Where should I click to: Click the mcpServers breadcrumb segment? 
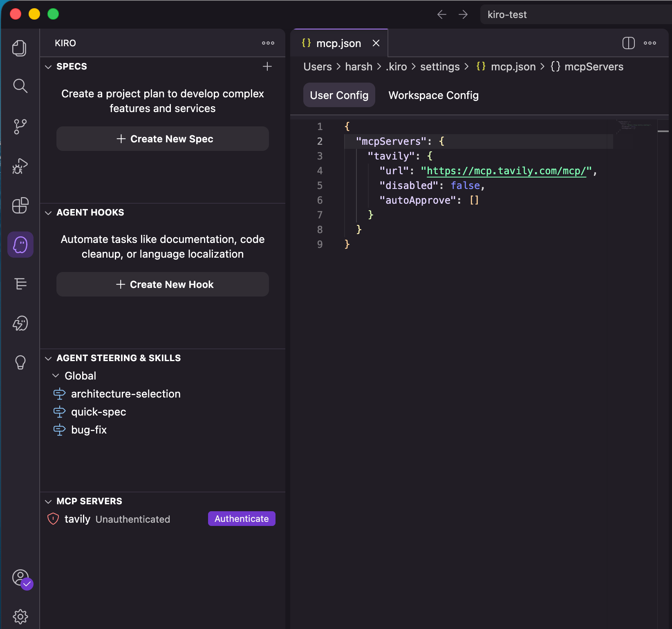point(594,67)
